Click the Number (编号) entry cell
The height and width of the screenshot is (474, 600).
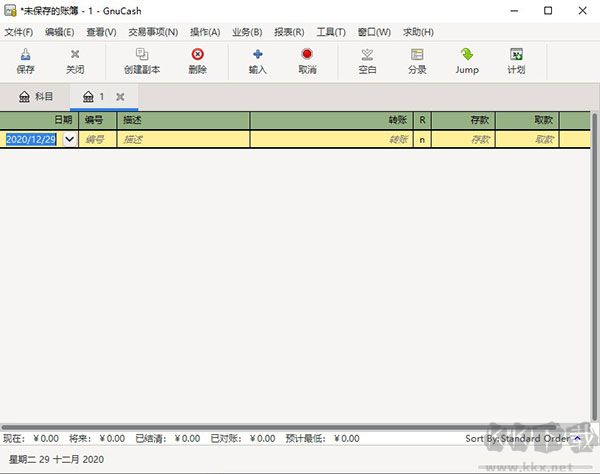pyautogui.click(x=98, y=139)
